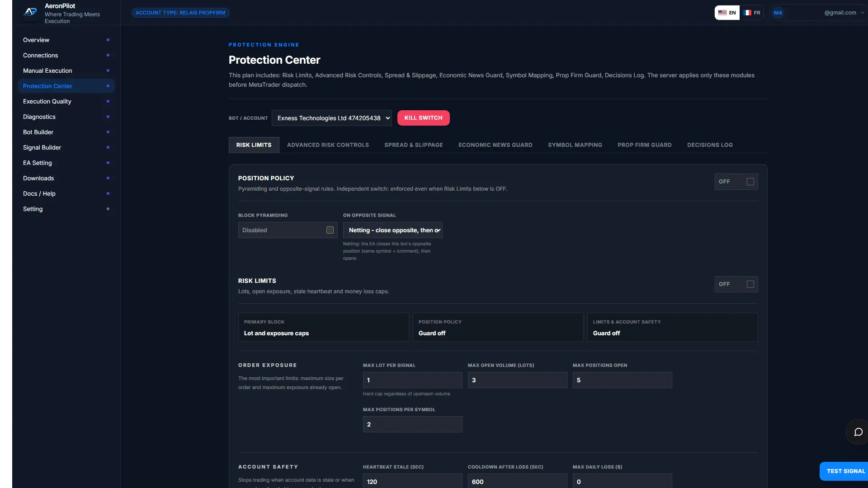
Task: Click the Max Positions Per Symbol field
Action: 412,424
